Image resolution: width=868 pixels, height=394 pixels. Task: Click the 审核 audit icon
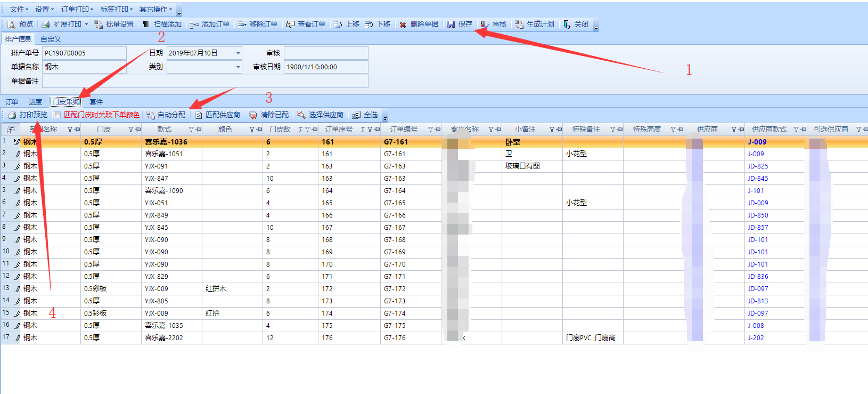pos(484,25)
